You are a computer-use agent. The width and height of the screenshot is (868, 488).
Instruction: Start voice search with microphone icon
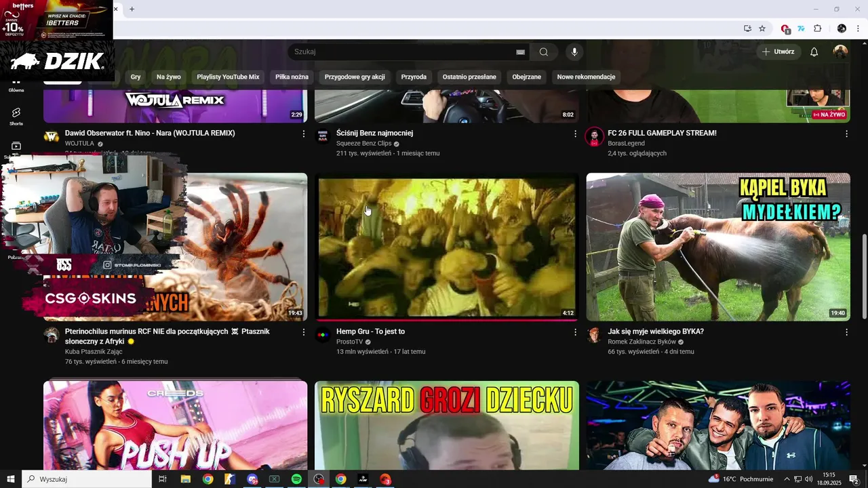pyautogui.click(x=574, y=52)
